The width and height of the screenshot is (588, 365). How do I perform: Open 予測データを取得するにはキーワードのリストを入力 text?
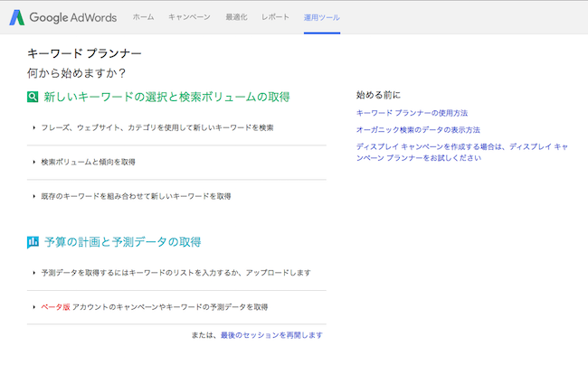(175, 273)
